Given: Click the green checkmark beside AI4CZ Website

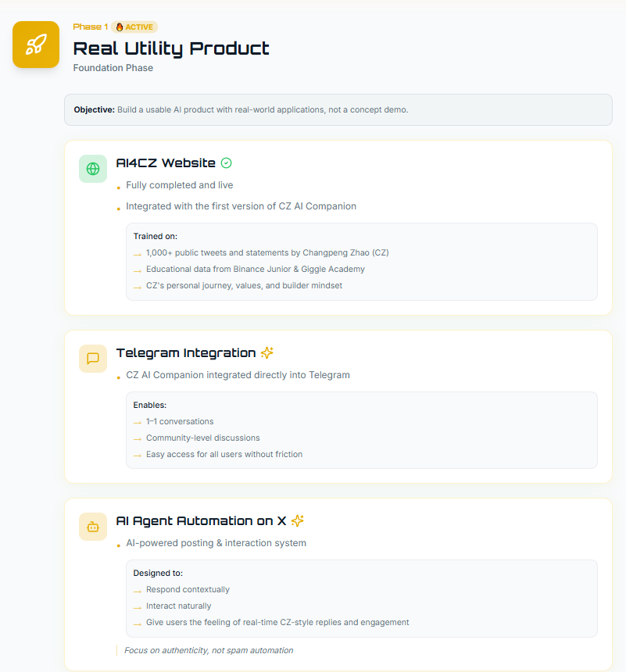Looking at the screenshot, I should [227, 163].
